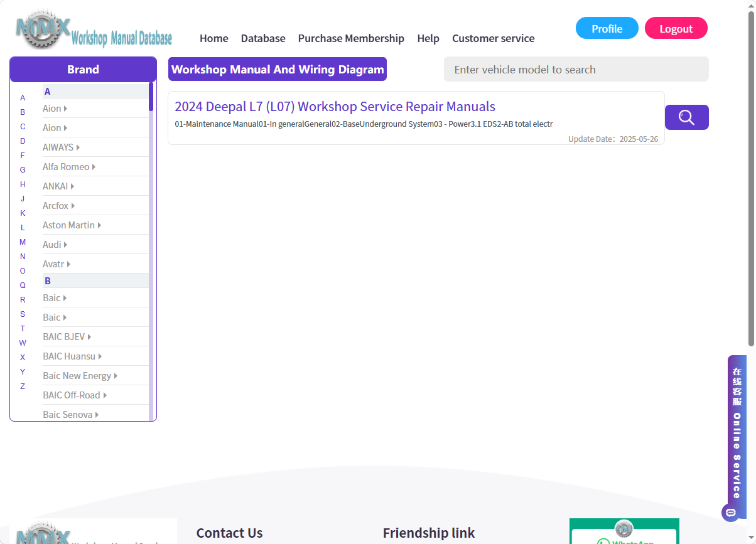Click the Brand panel header
Image resolution: width=756 pixels, height=544 pixels.
tap(83, 69)
